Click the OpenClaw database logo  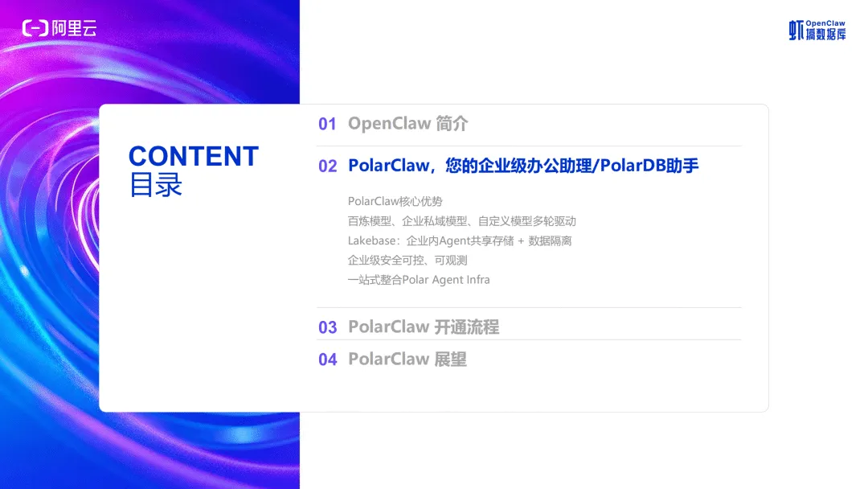pos(817,31)
